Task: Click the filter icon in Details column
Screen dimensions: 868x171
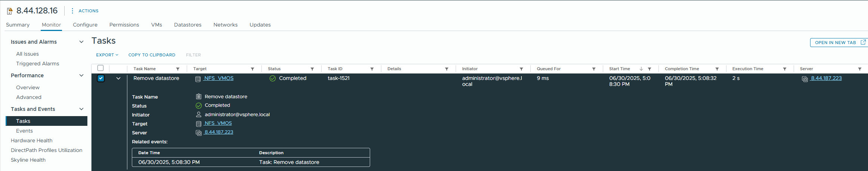Action: [x=447, y=69]
